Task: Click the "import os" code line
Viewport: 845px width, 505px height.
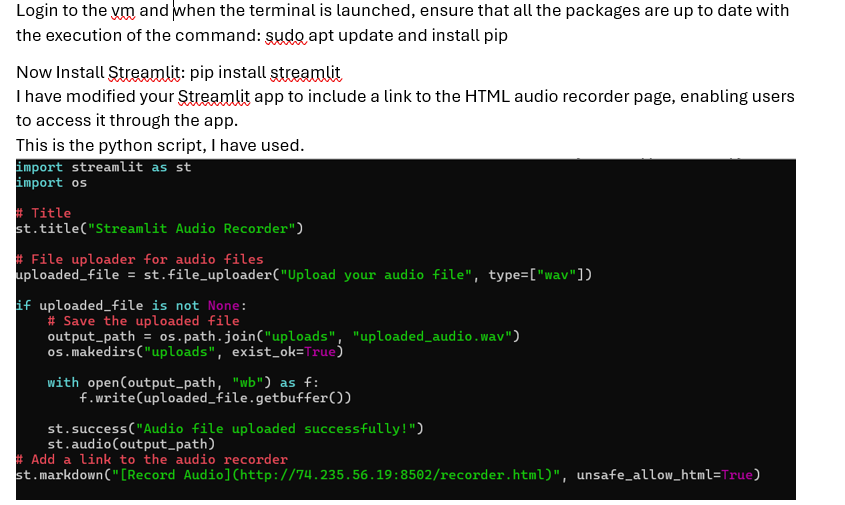Action: (52, 183)
